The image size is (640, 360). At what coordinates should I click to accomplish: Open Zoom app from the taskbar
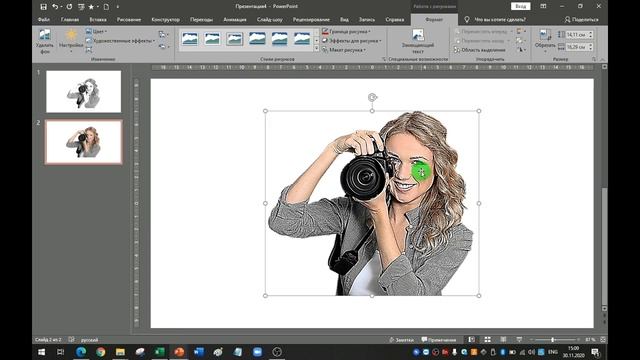[x=257, y=352]
